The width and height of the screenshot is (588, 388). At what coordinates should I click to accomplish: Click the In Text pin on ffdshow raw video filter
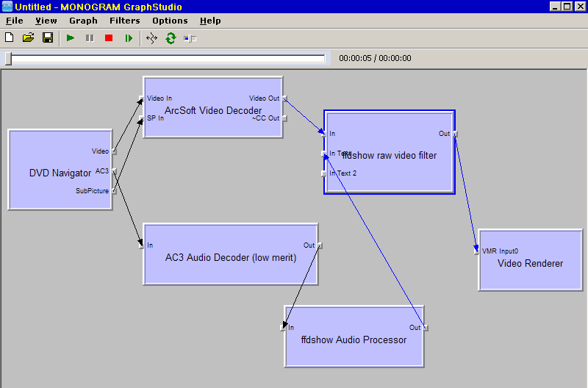(323, 154)
